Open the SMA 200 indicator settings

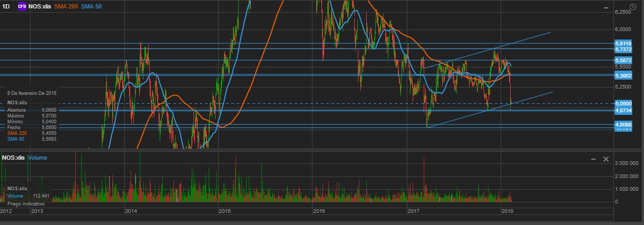66,6
